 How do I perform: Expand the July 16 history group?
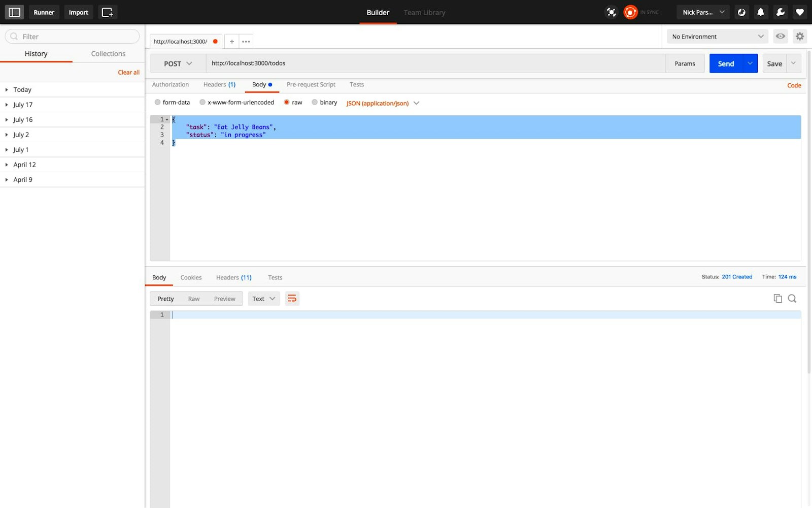pos(23,119)
